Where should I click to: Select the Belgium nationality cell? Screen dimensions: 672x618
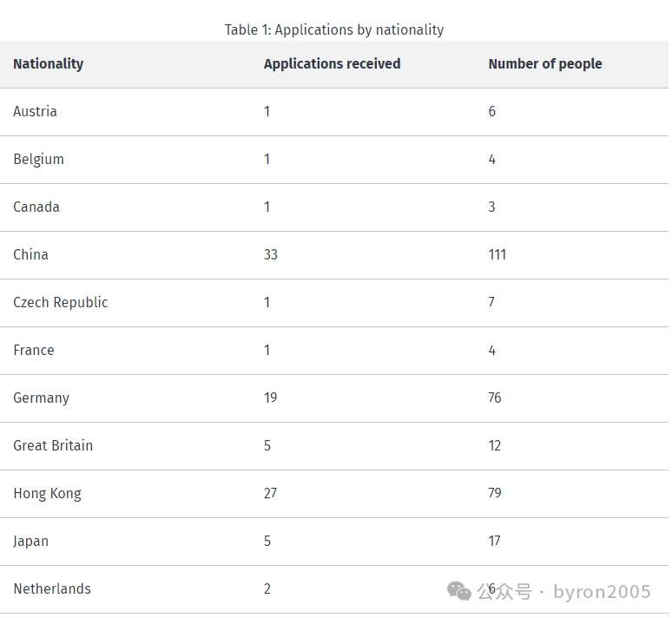pyautogui.click(x=39, y=159)
